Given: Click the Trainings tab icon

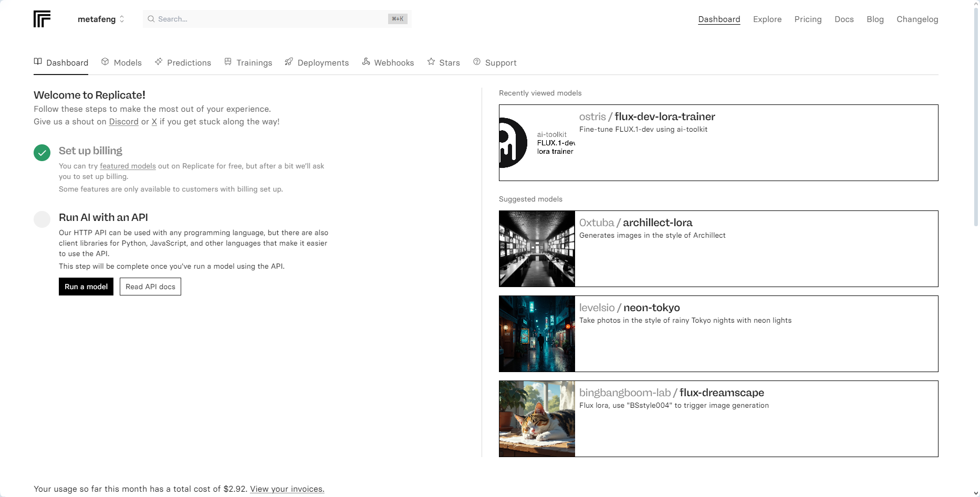Looking at the screenshot, I should coord(228,62).
